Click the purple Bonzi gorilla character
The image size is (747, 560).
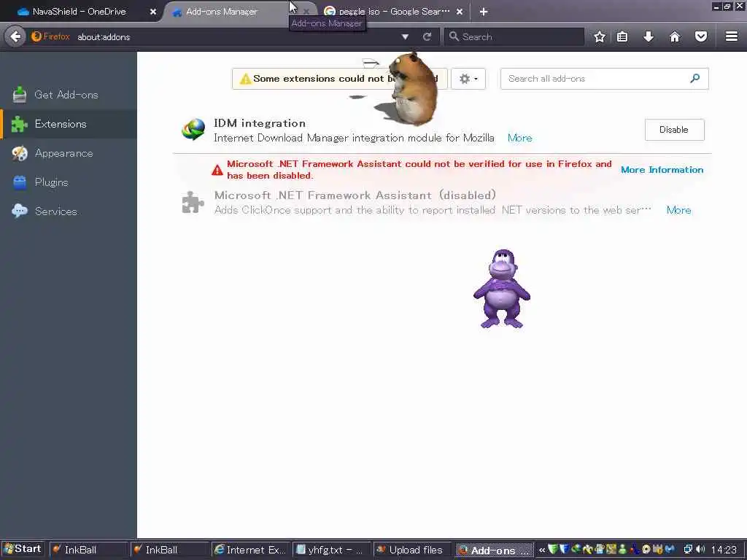coord(502,289)
